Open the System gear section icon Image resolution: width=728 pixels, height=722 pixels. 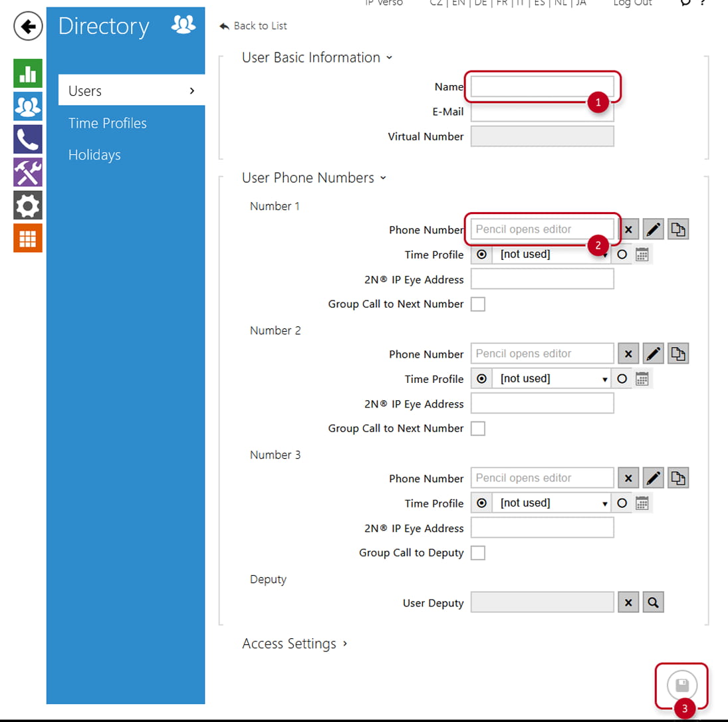[x=28, y=205]
